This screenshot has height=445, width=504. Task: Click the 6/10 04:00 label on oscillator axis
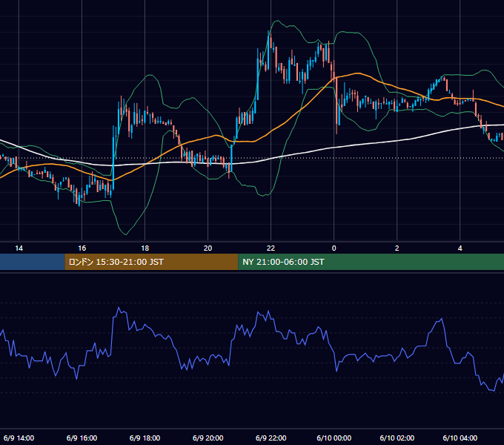460,438
